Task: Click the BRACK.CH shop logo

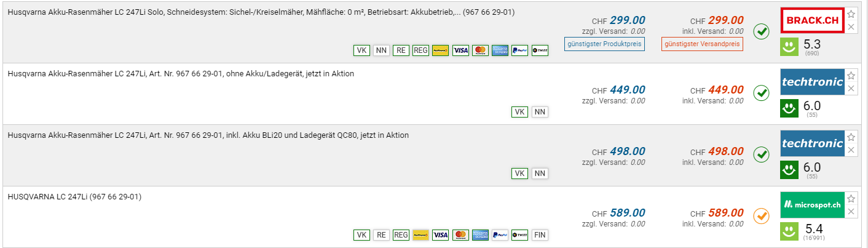Action: [811, 20]
